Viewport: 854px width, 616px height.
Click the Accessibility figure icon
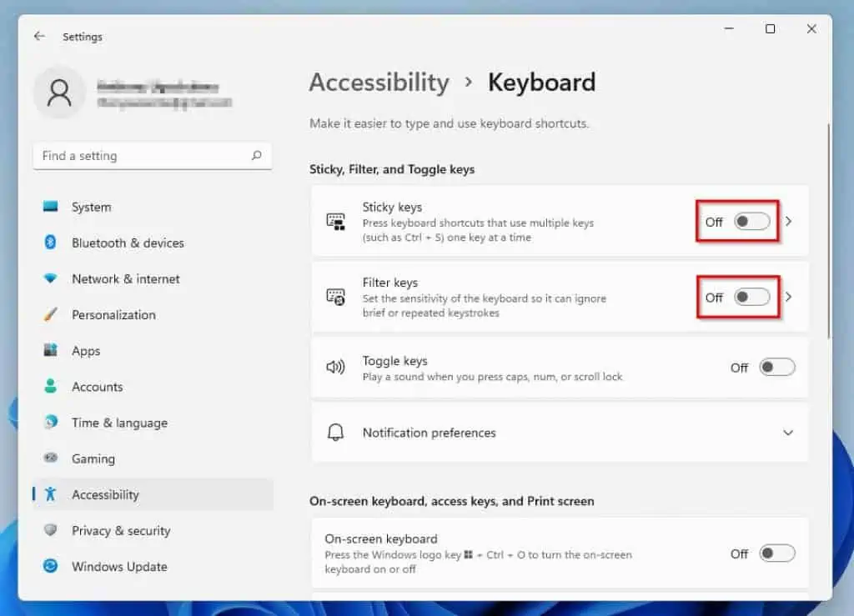51,494
